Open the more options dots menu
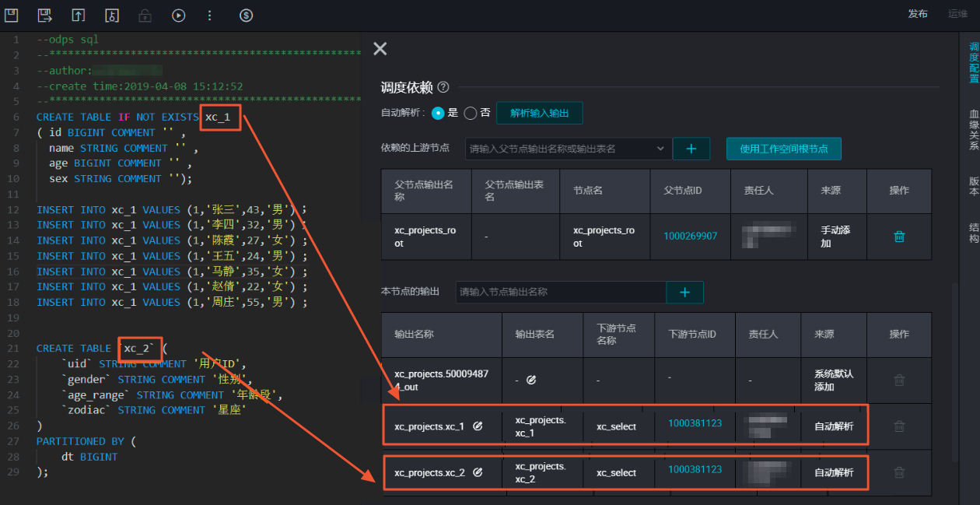 (x=209, y=15)
